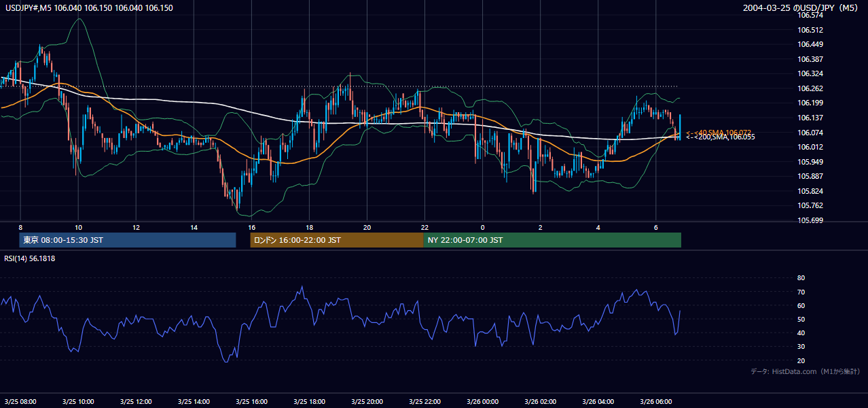The height and width of the screenshot is (408, 868).
Task: Click the date label 3/25 10:00
Action: coord(79,401)
